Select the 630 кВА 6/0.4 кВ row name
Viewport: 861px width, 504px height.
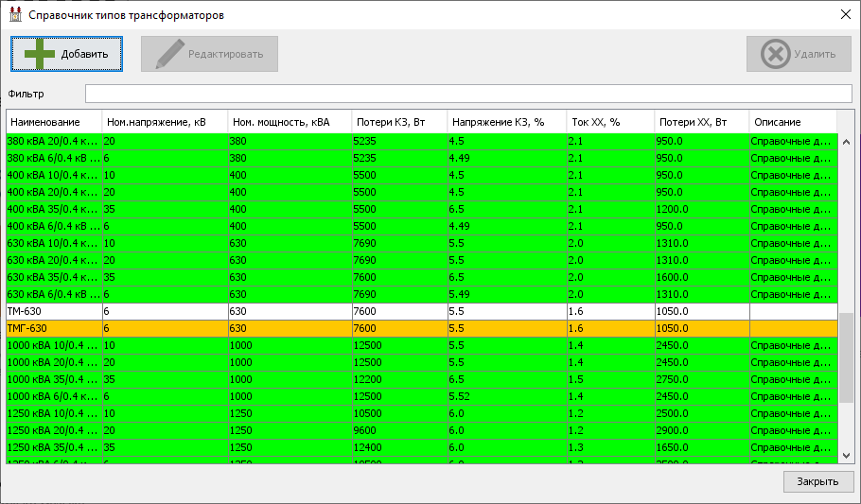(54, 294)
